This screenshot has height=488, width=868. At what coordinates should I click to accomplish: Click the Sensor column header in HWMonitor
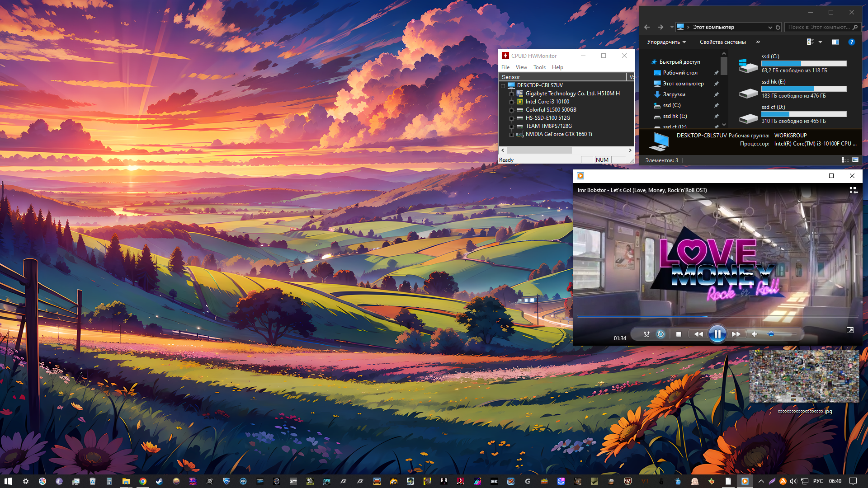pos(563,77)
